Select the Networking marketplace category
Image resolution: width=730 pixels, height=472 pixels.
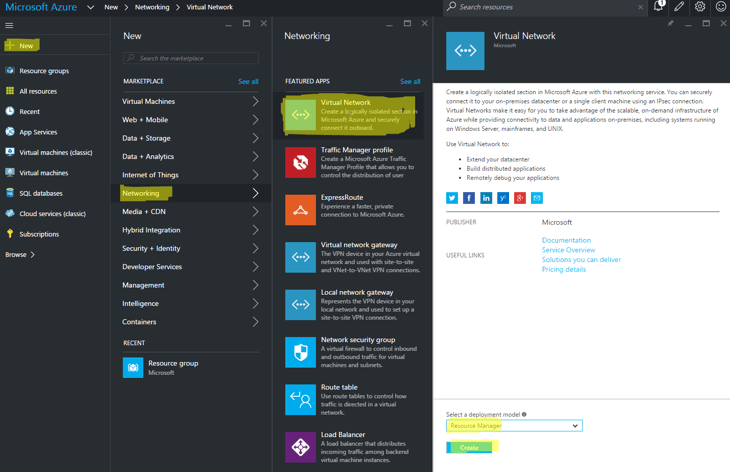(x=190, y=193)
